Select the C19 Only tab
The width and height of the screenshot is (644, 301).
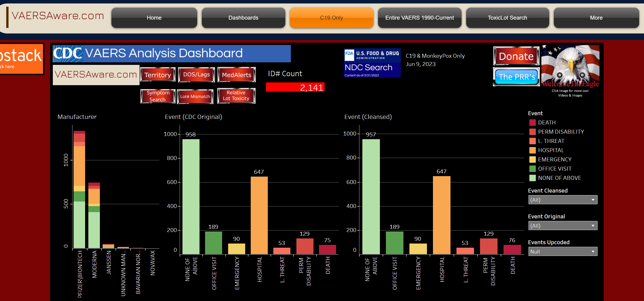click(331, 18)
